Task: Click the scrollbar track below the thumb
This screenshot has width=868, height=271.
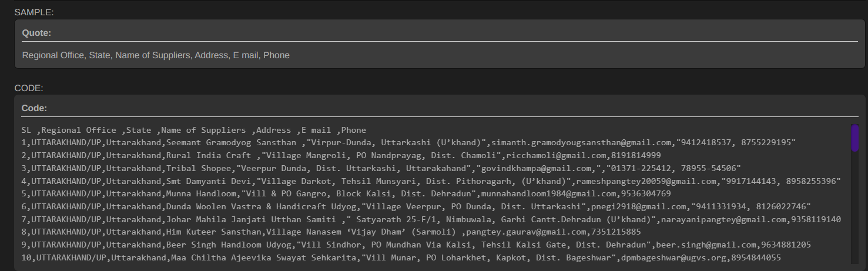Action: [x=855, y=207]
